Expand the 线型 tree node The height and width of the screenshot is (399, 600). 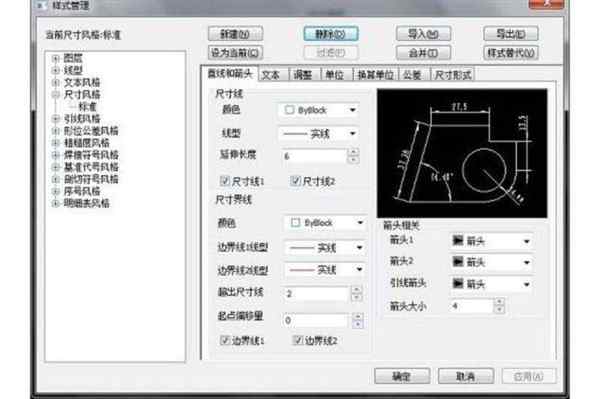(56, 70)
